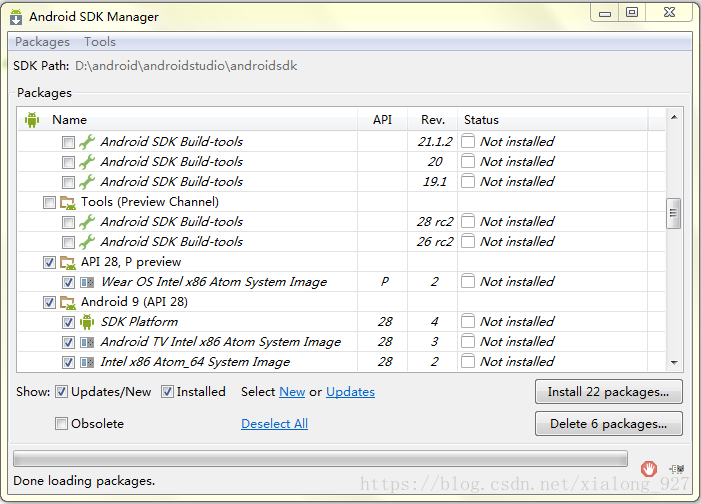Click the Updates link

[350, 392]
